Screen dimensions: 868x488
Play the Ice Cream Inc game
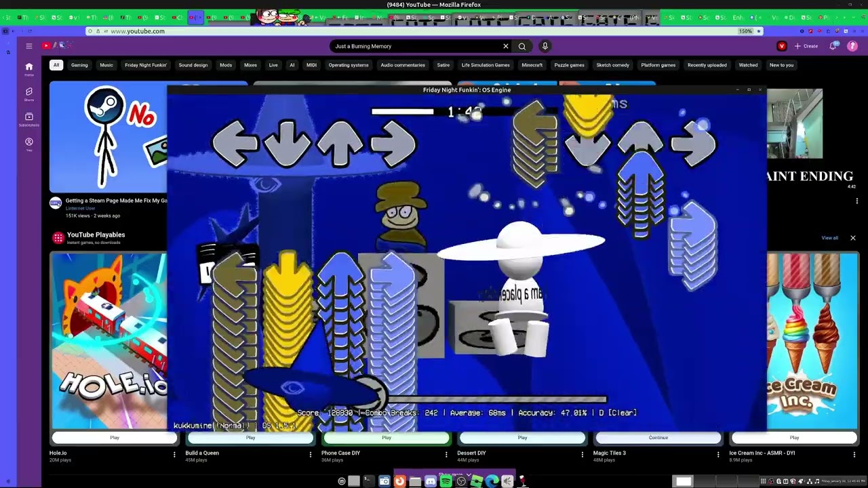[794, 438]
